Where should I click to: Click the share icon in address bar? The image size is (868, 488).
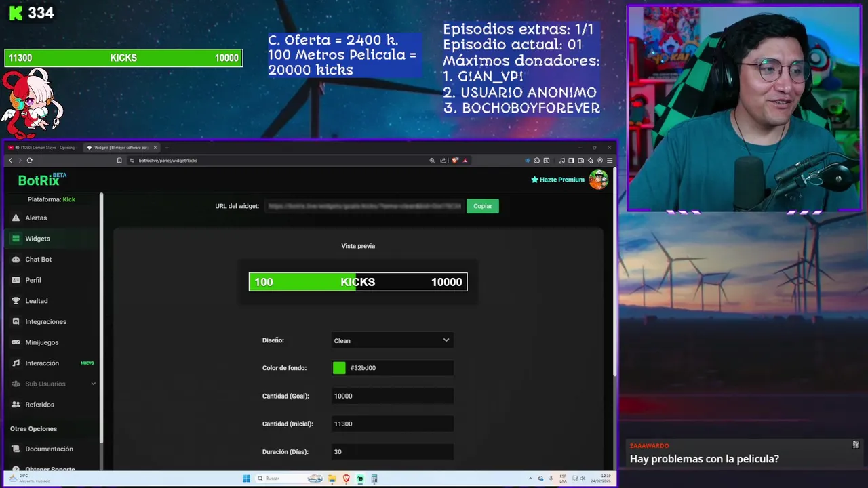point(443,161)
